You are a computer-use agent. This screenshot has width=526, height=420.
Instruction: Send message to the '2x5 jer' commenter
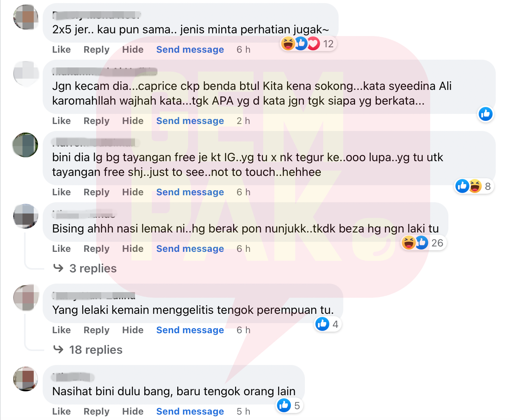[x=190, y=50]
